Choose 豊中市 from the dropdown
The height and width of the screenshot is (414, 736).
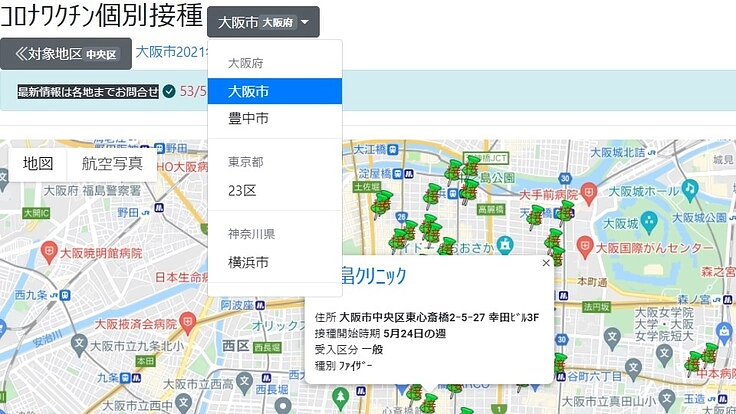tap(275, 118)
